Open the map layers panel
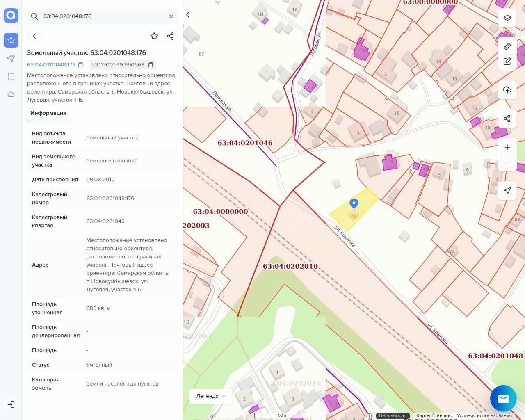525x420 pixels. [x=507, y=18]
